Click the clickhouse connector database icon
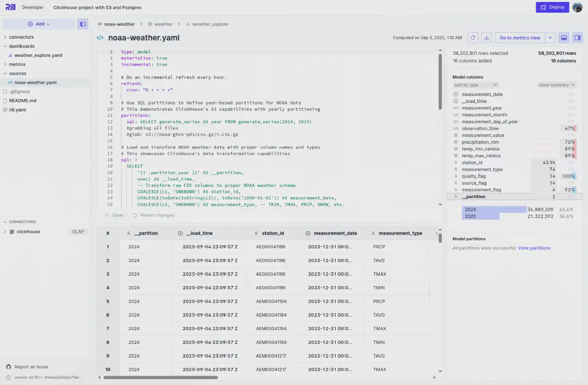588x385 pixels. coord(12,232)
